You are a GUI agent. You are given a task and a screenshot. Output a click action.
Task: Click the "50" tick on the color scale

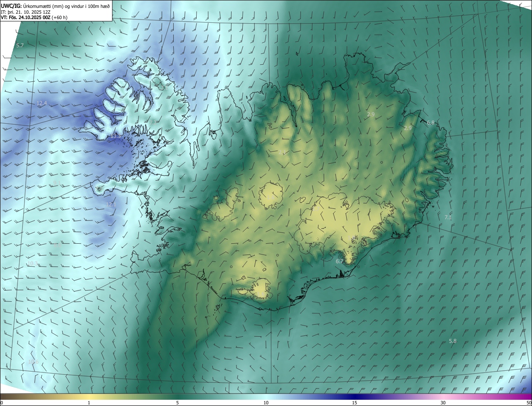coord(529,403)
